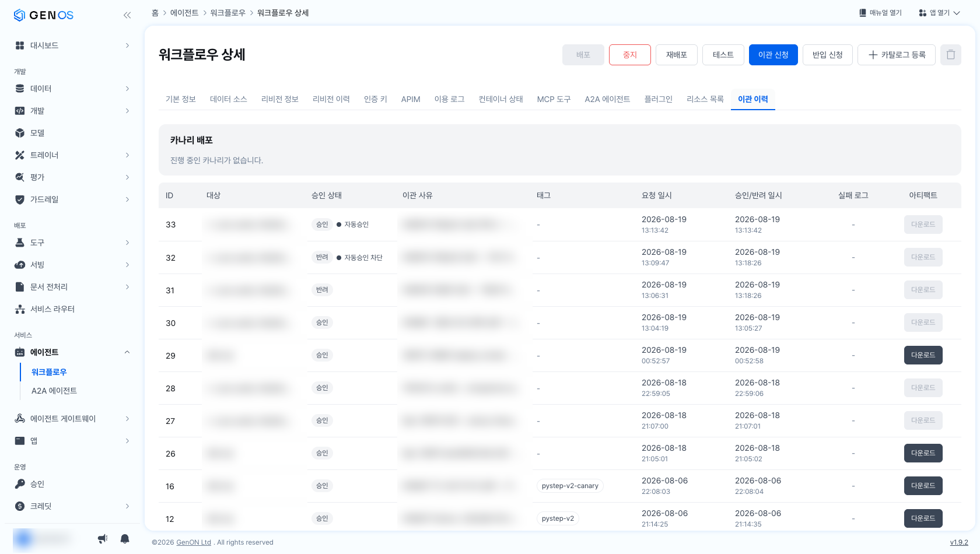Click the GenOS logo

(44, 15)
